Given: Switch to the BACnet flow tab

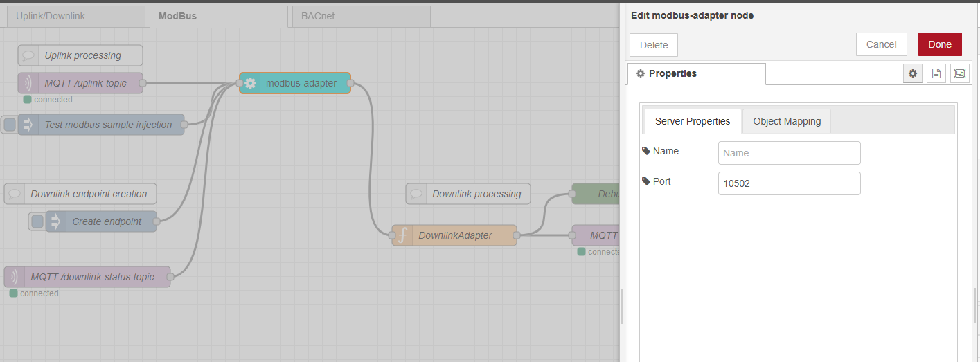Looking at the screenshot, I should tap(318, 16).
